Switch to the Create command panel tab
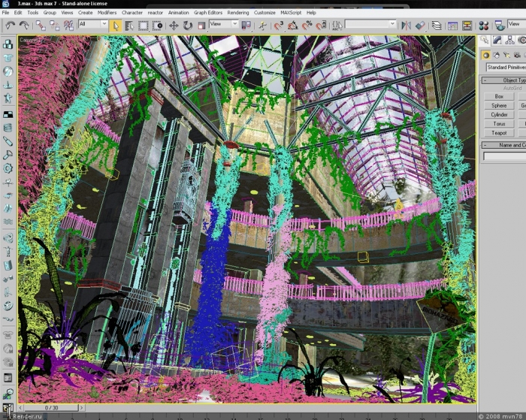526x420 pixels. point(485,40)
